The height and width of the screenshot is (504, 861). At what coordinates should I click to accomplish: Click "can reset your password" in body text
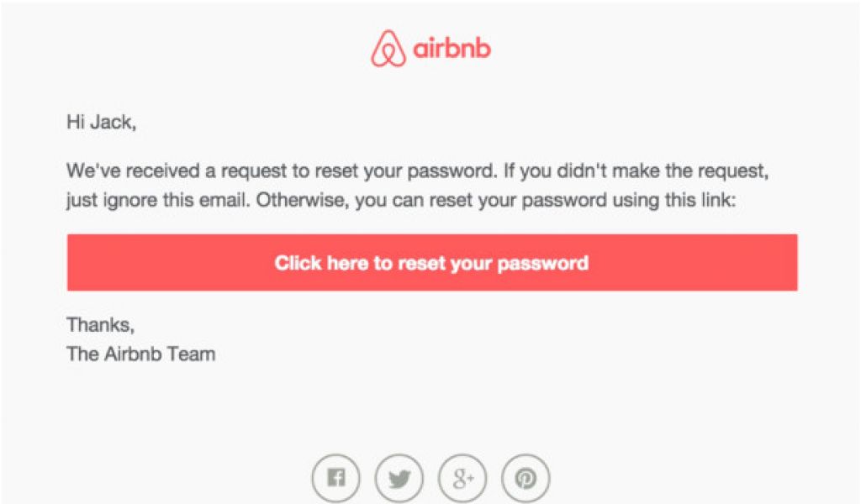[499, 200]
